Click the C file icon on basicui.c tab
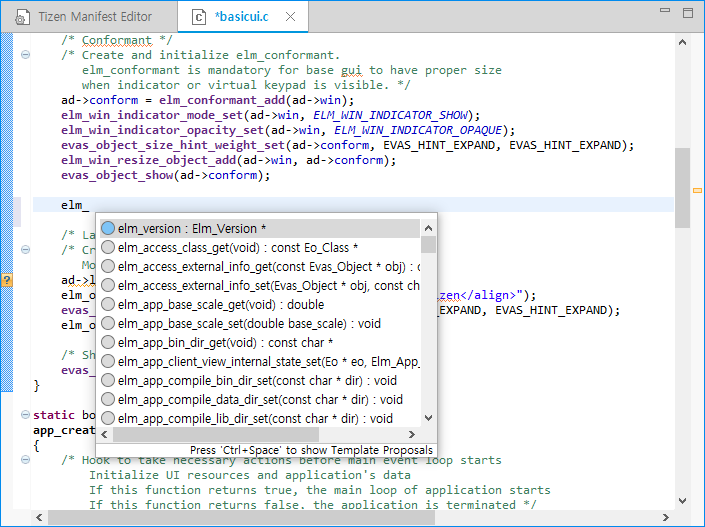 click(200, 17)
